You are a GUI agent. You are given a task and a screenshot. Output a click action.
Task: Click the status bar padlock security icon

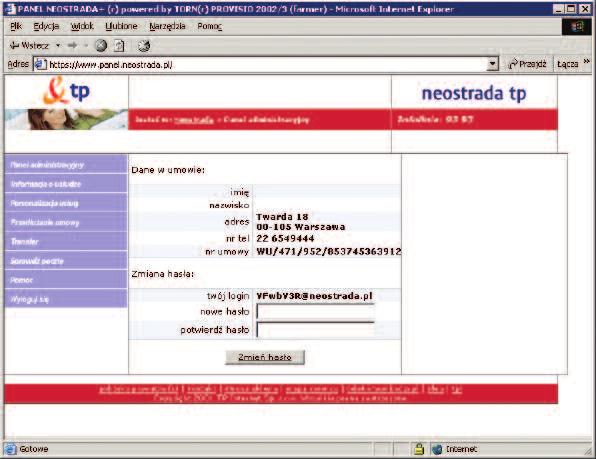[x=419, y=449]
